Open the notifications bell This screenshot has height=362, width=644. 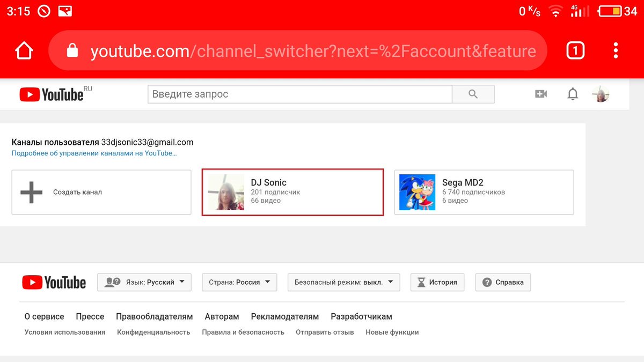tap(573, 94)
